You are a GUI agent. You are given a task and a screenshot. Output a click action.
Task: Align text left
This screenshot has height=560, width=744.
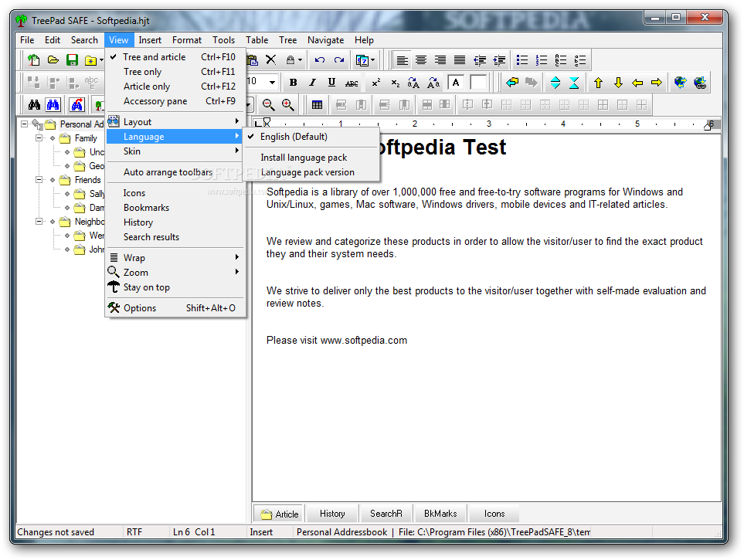point(402,59)
